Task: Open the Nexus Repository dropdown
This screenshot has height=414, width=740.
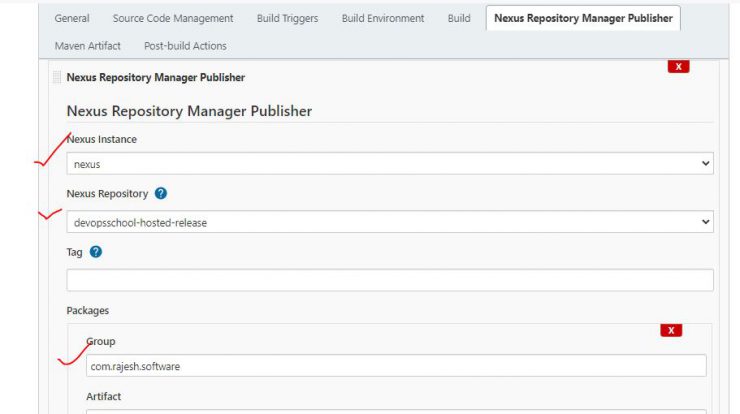Action: pos(389,222)
